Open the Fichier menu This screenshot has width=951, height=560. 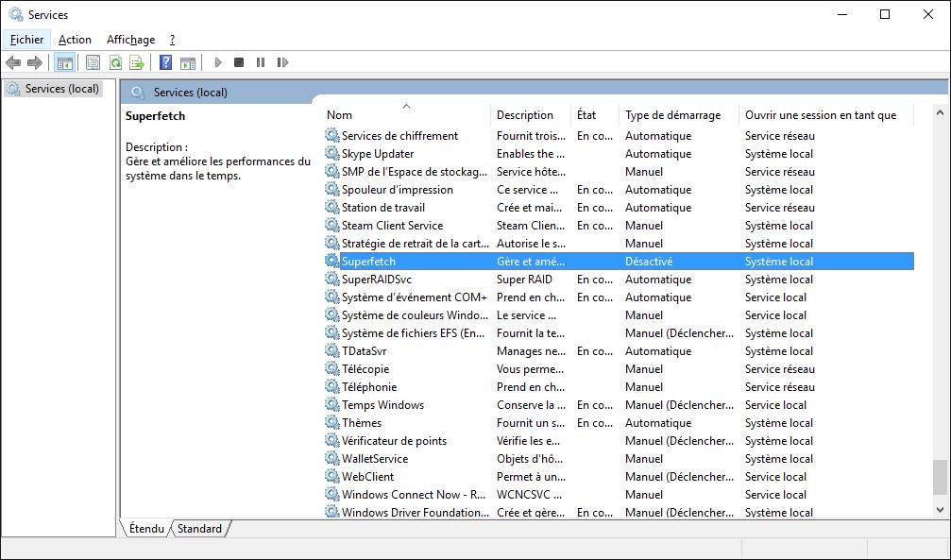pyautogui.click(x=25, y=39)
